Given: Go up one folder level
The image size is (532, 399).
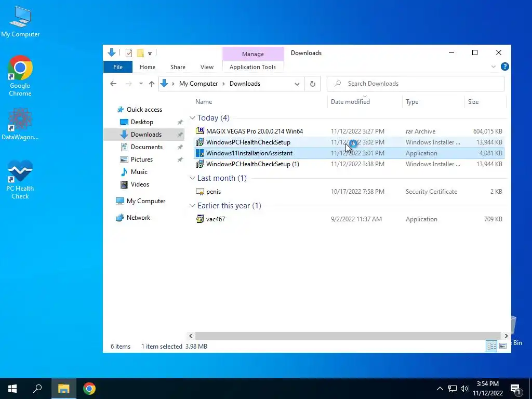Looking at the screenshot, I should pos(151,84).
